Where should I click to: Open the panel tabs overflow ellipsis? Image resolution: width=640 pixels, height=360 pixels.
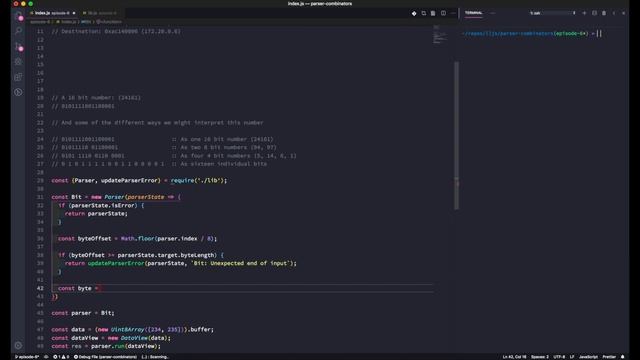tap(493, 13)
